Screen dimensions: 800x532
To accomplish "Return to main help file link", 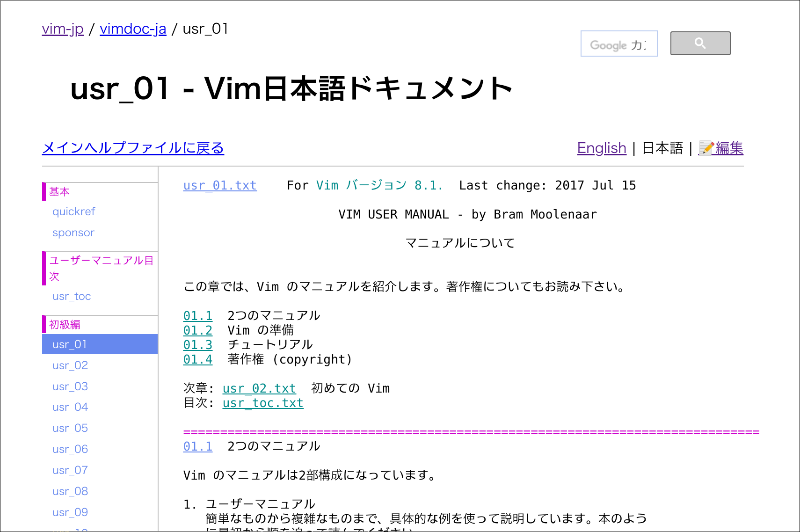I will [133, 148].
